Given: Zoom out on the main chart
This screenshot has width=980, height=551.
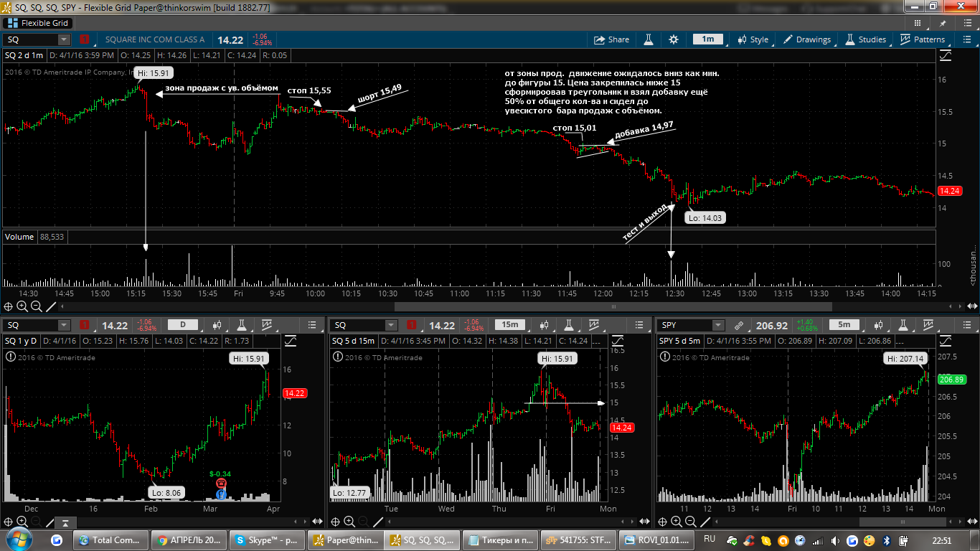Looking at the screenshot, I should [x=37, y=306].
